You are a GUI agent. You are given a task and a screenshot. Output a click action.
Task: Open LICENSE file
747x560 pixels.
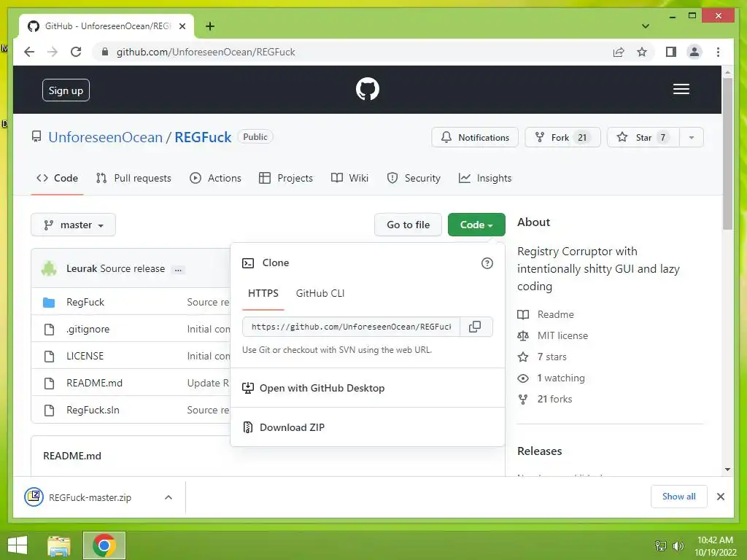[85, 356]
